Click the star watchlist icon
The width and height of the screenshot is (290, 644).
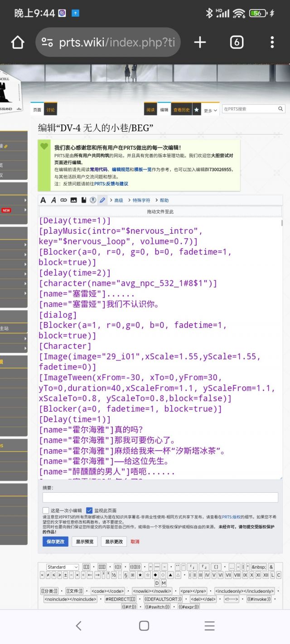[197, 110]
